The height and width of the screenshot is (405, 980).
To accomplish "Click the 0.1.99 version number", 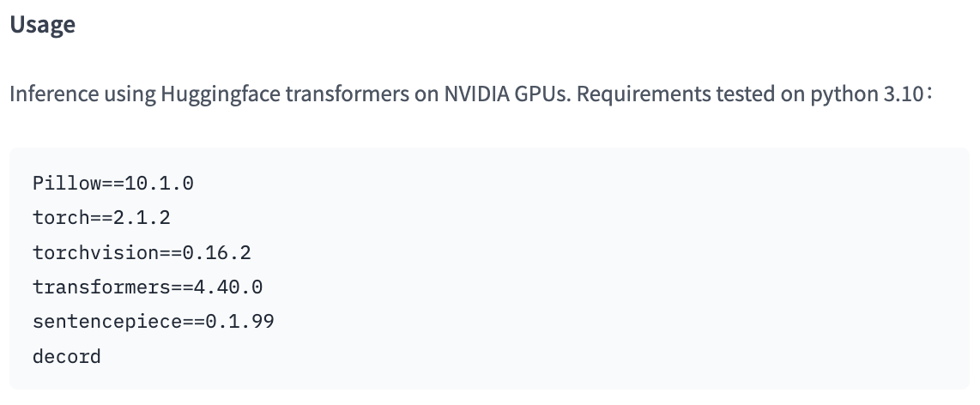I will [x=240, y=322].
